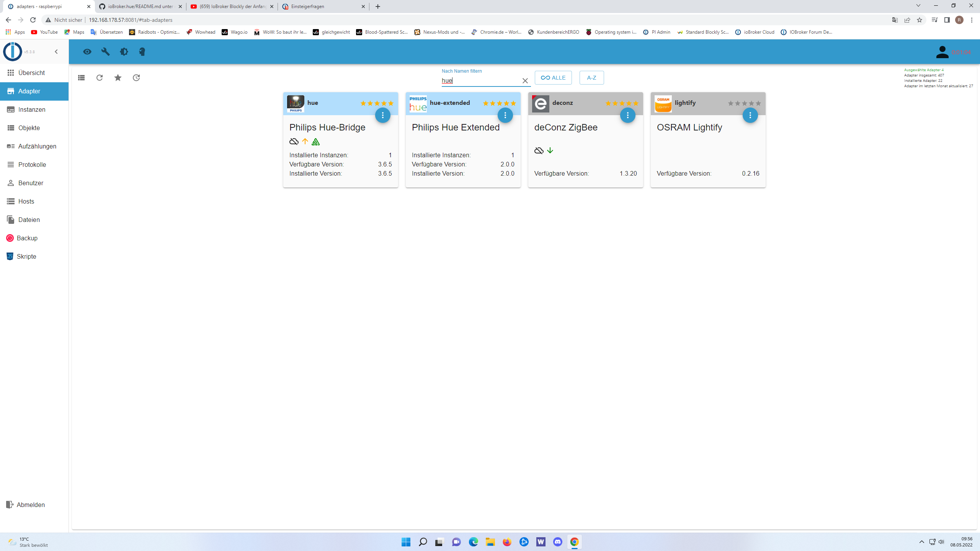Open Instanzen in the sidebar

(32, 109)
